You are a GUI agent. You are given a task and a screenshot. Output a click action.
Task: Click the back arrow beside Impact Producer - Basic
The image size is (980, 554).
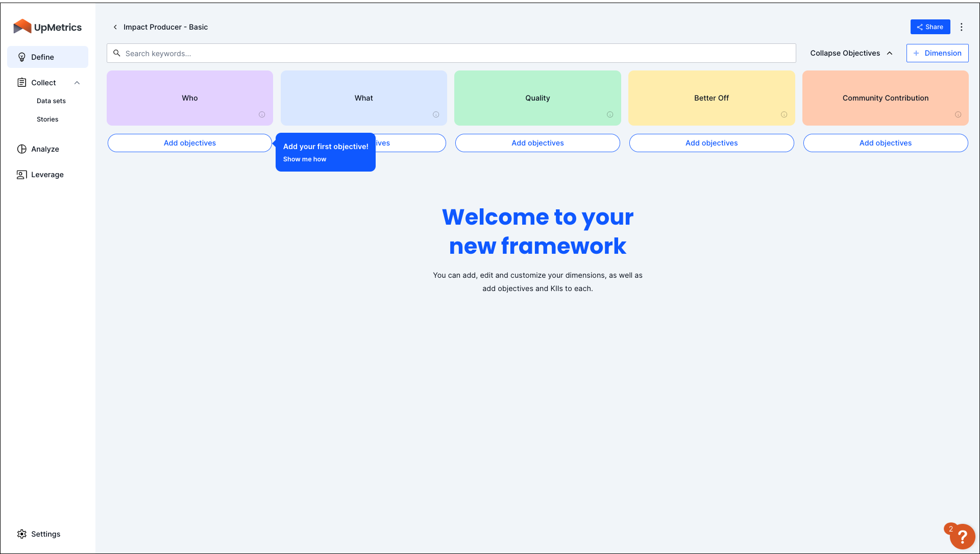click(x=115, y=27)
